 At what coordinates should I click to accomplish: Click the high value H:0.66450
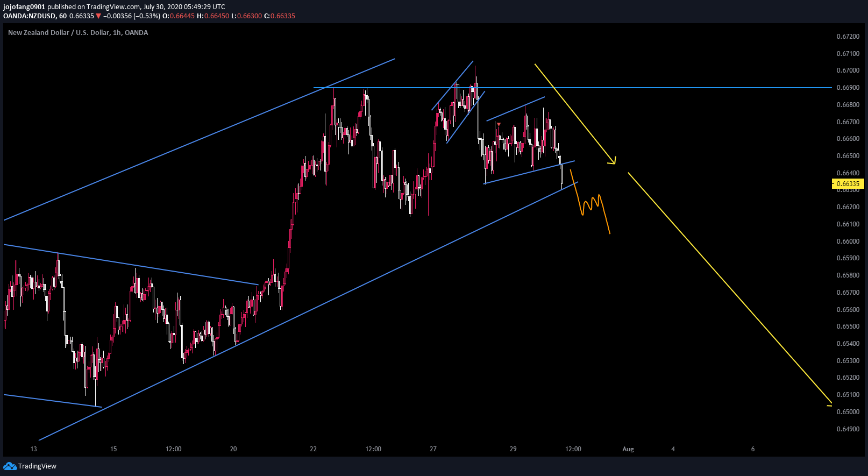(x=213, y=16)
